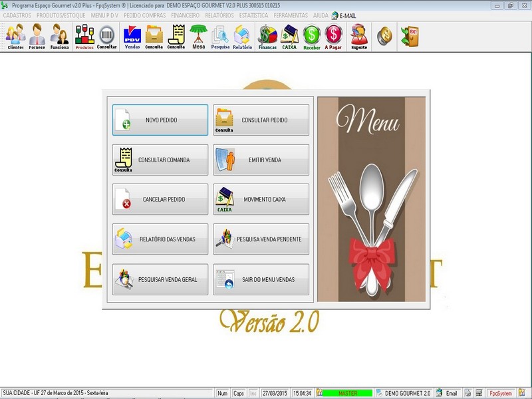Image resolution: width=532 pixels, height=399 pixels.
Task: Click the FpqSystem status bar link
Action: (501, 393)
